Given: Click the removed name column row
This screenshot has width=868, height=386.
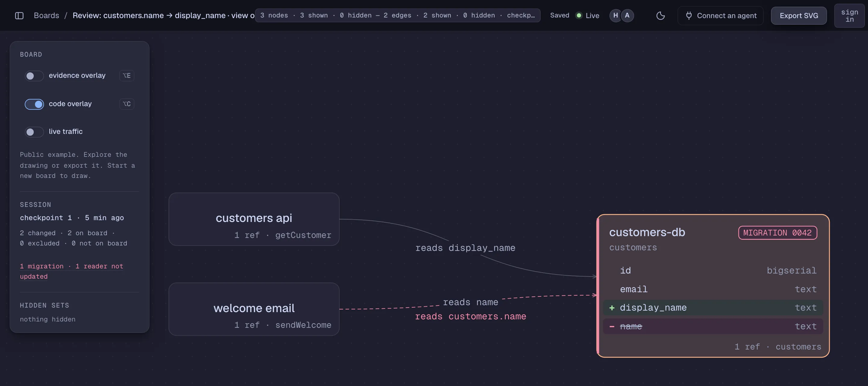Looking at the screenshot, I should (713, 326).
